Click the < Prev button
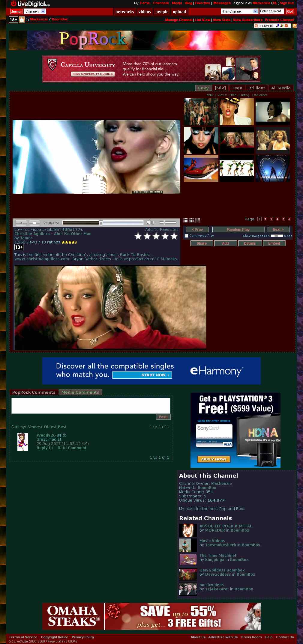303x644 pixels. coord(197,230)
